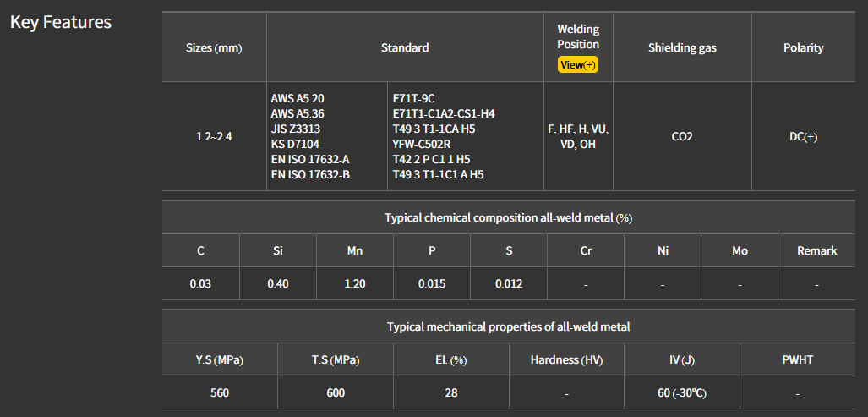The height and width of the screenshot is (417, 868).
Task: Click the CO2 shielding gas cell
Action: coord(682,136)
